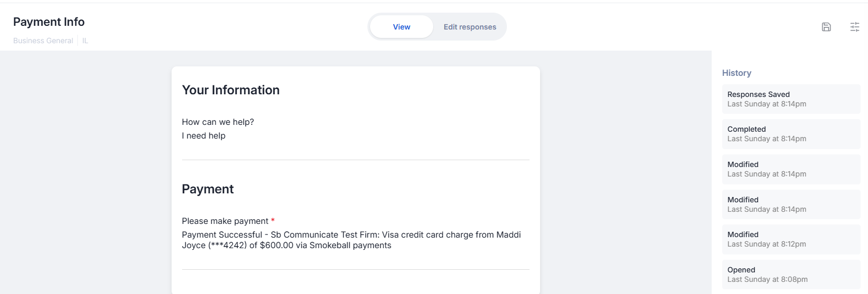The height and width of the screenshot is (294, 868).
Task: Select the Responses Saved history entry
Action: [791, 99]
